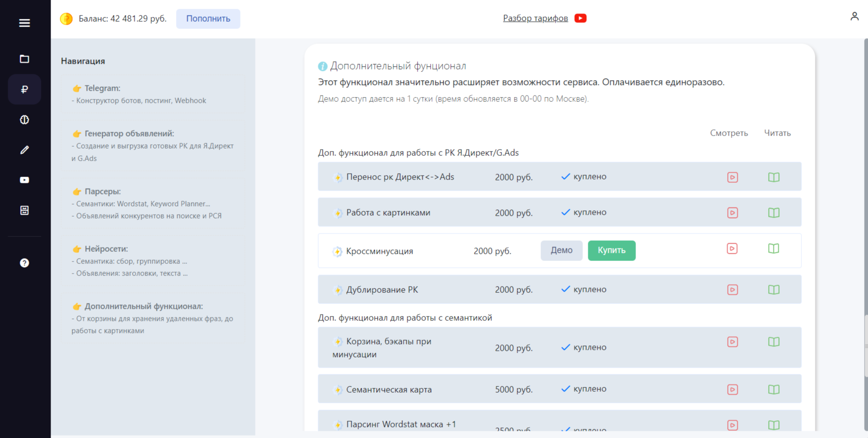Viewport: 868px width, 438px height.
Task: Click the Семантическая карта feature name
Action: [x=389, y=389]
